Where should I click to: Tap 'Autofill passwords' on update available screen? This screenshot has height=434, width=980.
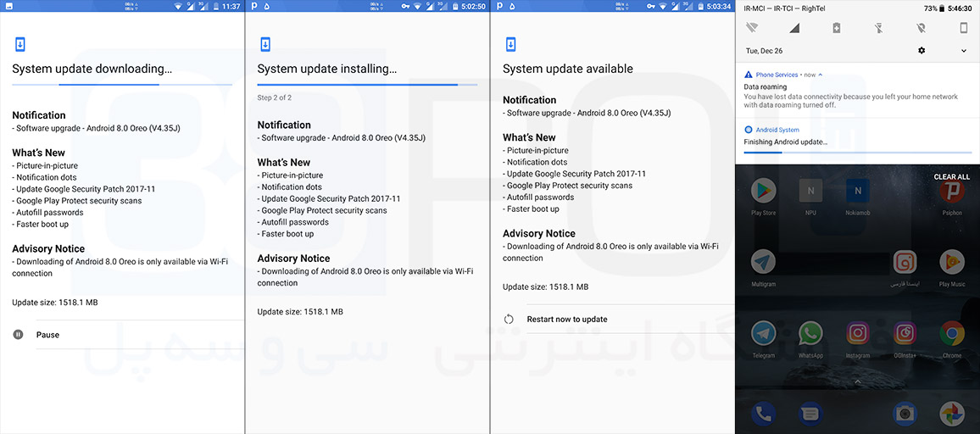pyautogui.click(x=538, y=197)
